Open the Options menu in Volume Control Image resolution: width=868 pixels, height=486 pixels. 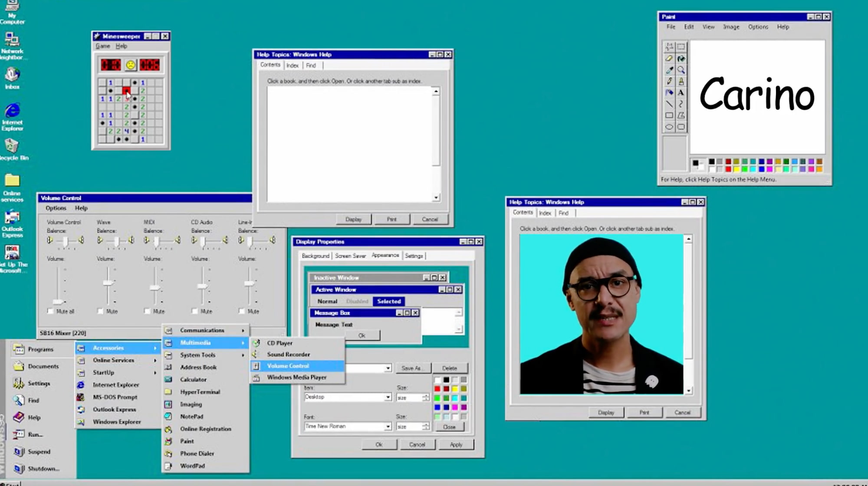click(56, 208)
